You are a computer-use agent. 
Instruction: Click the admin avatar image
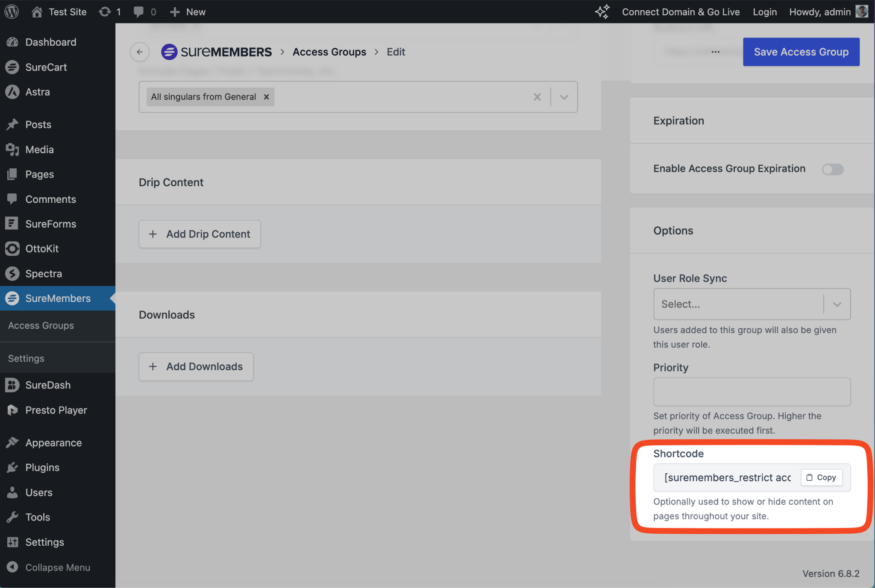coord(861,12)
